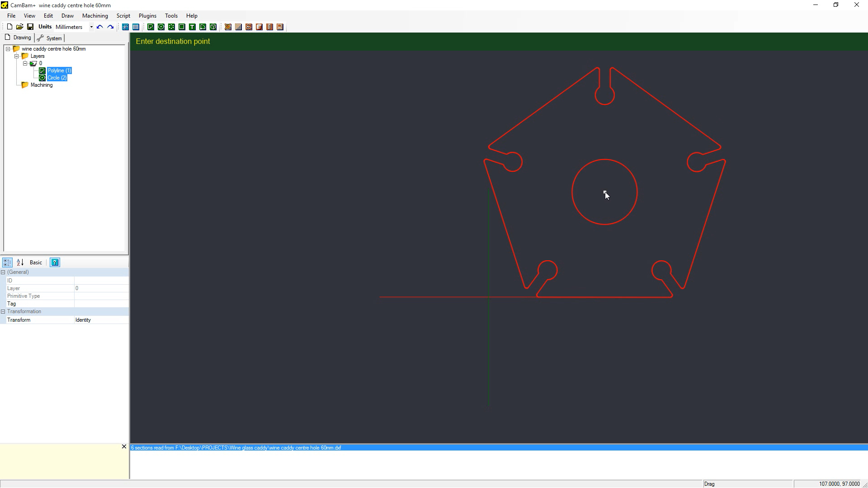Open the Machining menu
Image resolution: width=868 pixels, height=488 pixels.
(95, 15)
